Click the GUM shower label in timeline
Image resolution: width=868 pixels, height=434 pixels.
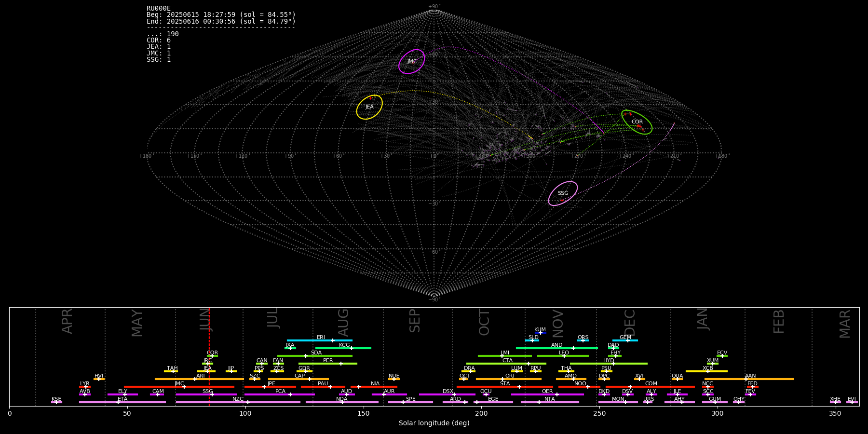pos(715,399)
